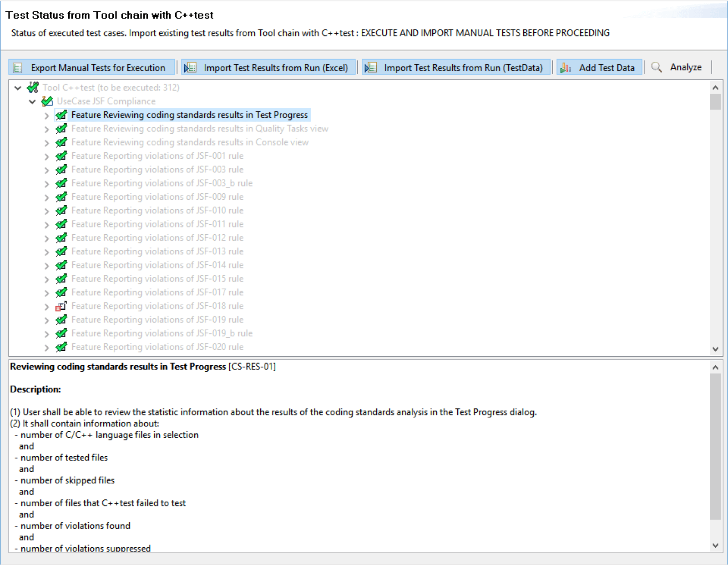728x565 pixels.
Task: Click the Analyze magnifying glass icon
Action: [x=656, y=67]
